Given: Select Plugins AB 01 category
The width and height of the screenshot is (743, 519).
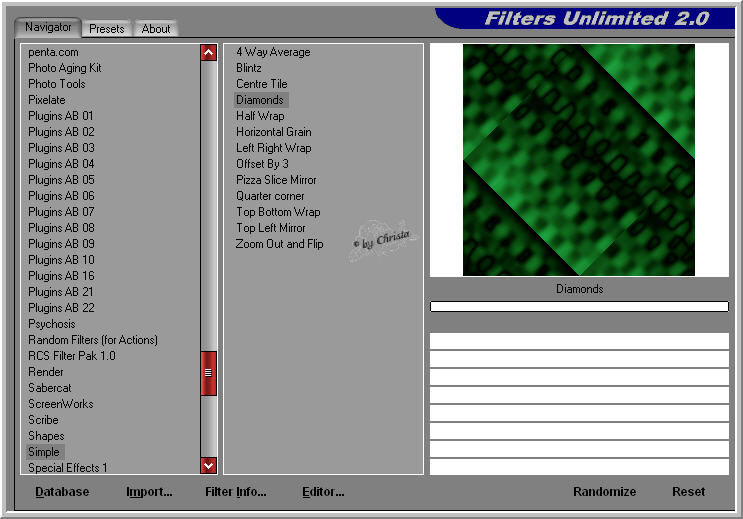Looking at the screenshot, I should 61,116.
